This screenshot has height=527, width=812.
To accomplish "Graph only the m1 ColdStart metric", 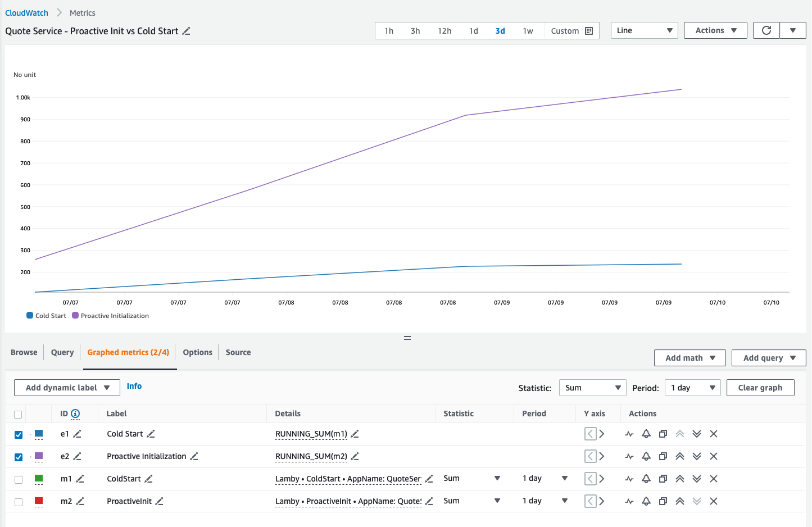I will tap(629, 479).
